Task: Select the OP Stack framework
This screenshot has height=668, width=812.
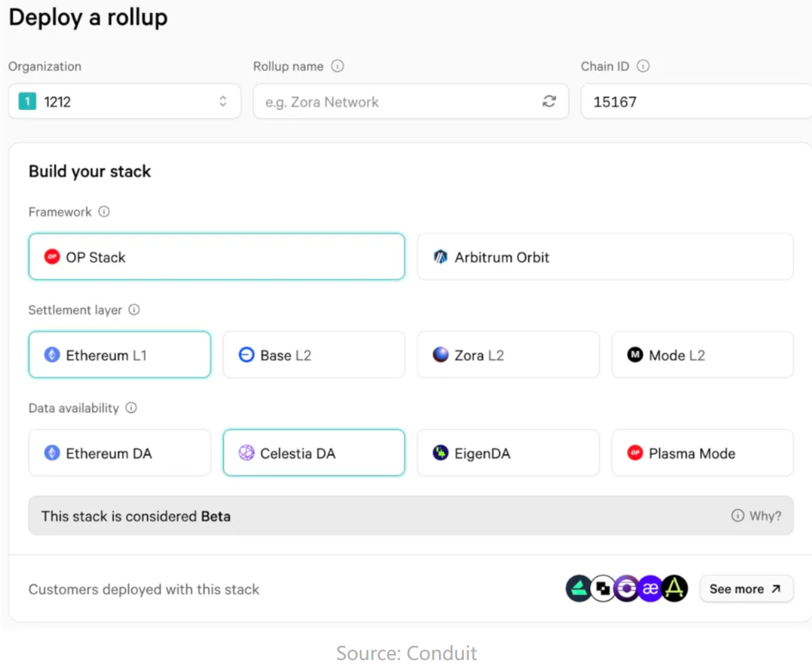Action: click(217, 256)
